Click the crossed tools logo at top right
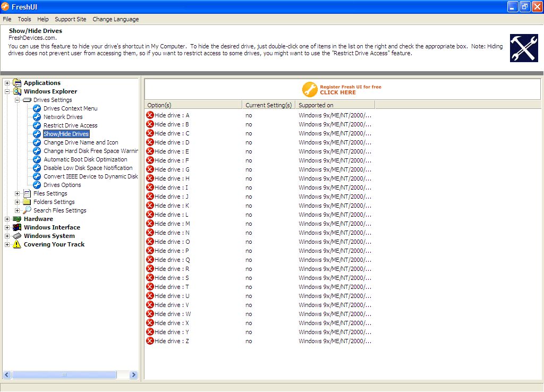The image size is (544, 392). 524,48
